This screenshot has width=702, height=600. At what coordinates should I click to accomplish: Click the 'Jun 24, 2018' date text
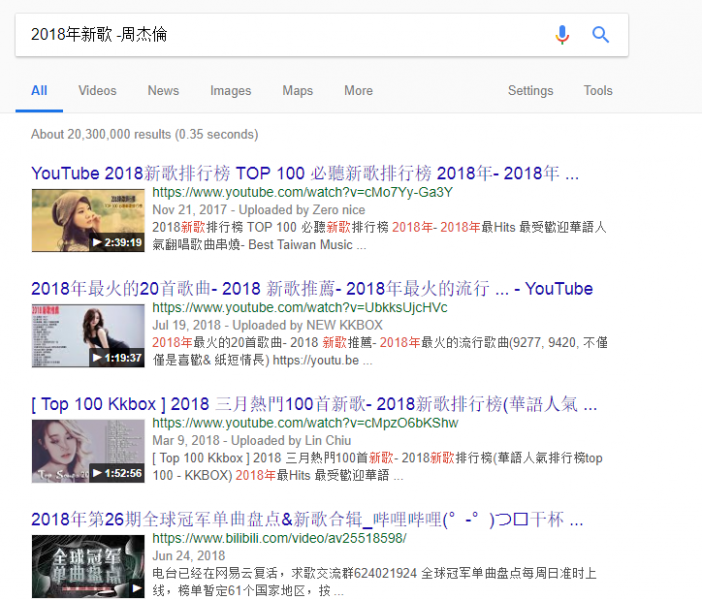pyautogui.click(x=188, y=556)
